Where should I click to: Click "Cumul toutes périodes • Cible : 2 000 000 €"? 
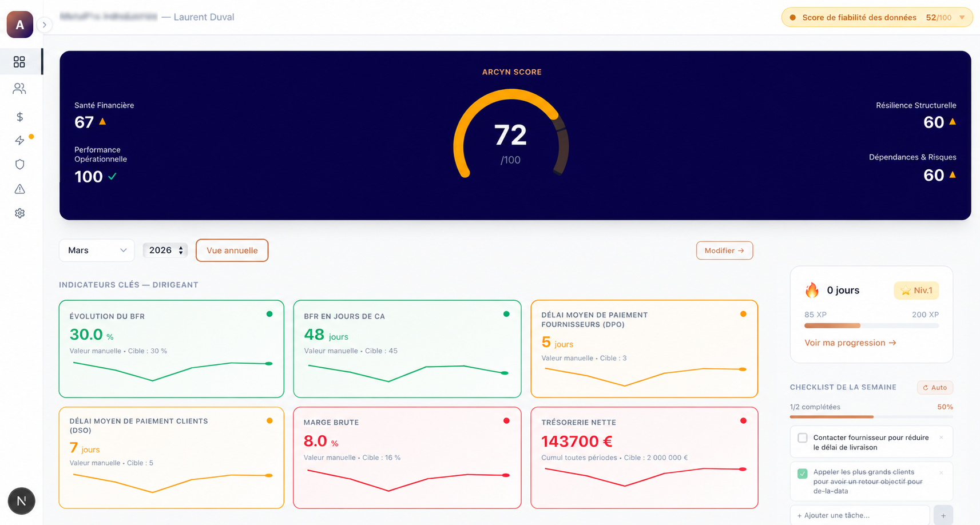(x=614, y=458)
